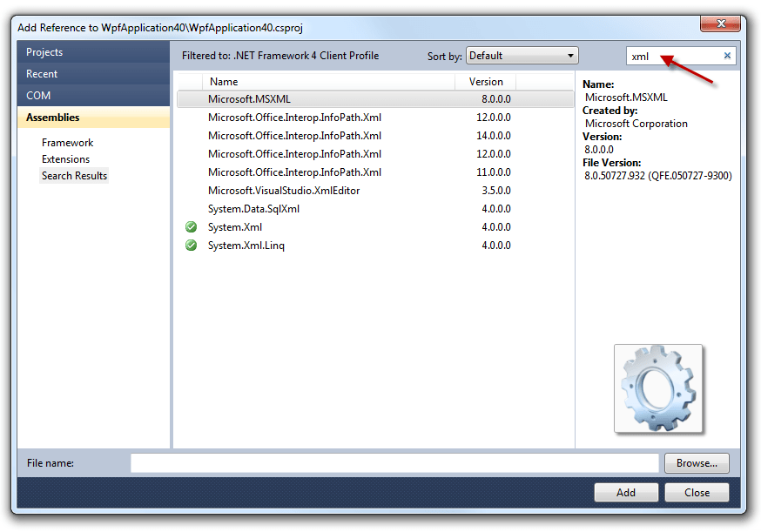Screen dimensions: 761x532
Task: Click the green checkmark beside System.Xml
Action: [x=191, y=226]
